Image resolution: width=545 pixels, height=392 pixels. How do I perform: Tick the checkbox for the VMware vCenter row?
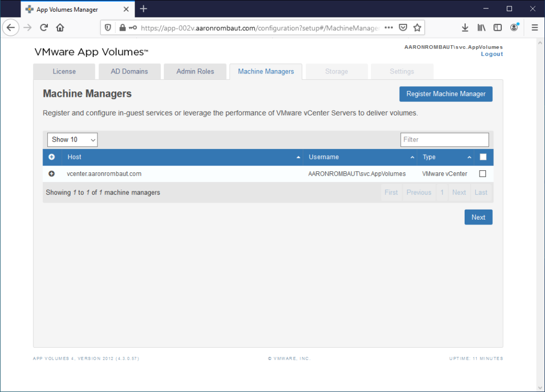[x=483, y=174]
